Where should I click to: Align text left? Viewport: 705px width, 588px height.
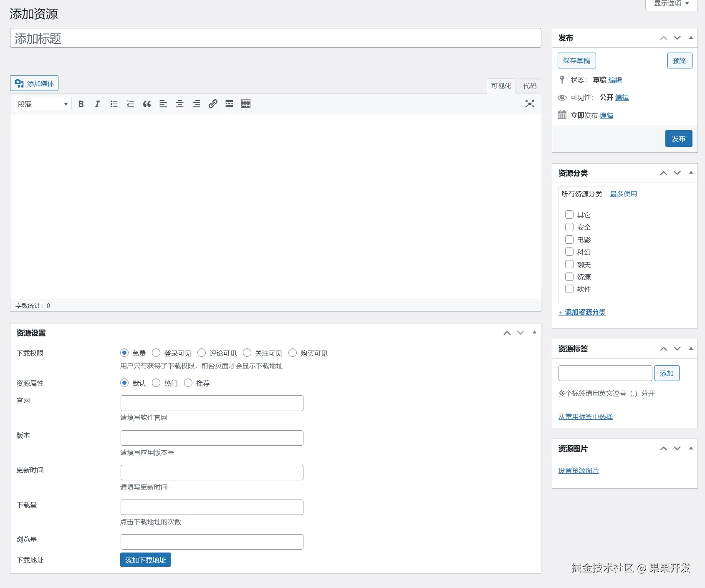[x=163, y=104]
